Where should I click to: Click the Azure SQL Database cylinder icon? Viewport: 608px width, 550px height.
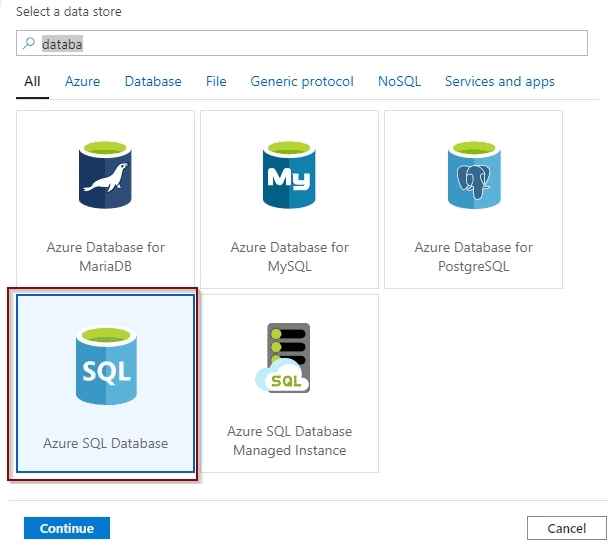click(106, 366)
